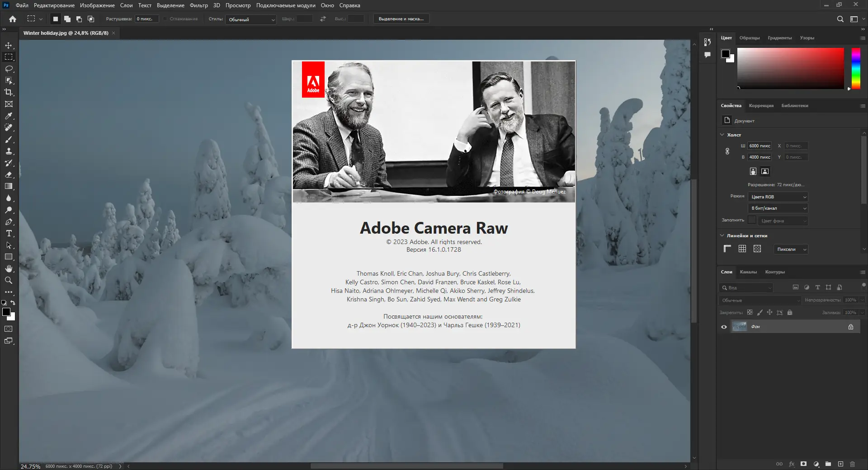Switch to the Каналы tab
This screenshot has height=470, width=868.
pos(748,272)
